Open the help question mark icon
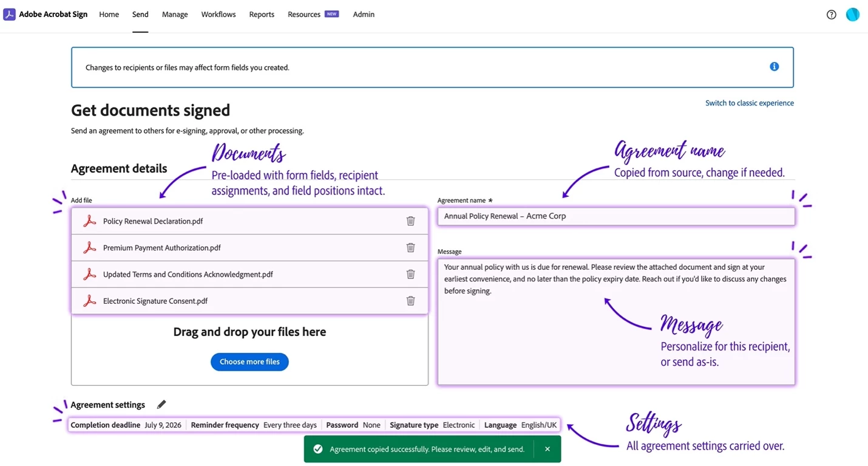Viewport: 868px width, 466px height. [832, 15]
